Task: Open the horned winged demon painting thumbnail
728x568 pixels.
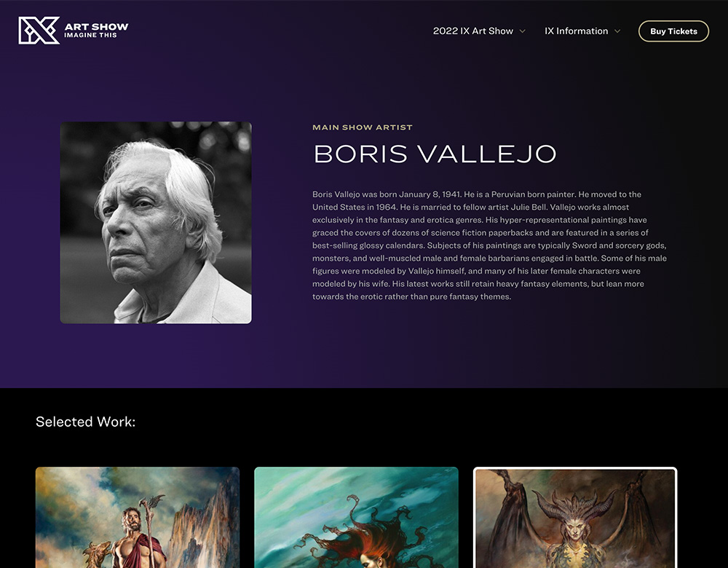Action: pyautogui.click(x=575, y=517)
